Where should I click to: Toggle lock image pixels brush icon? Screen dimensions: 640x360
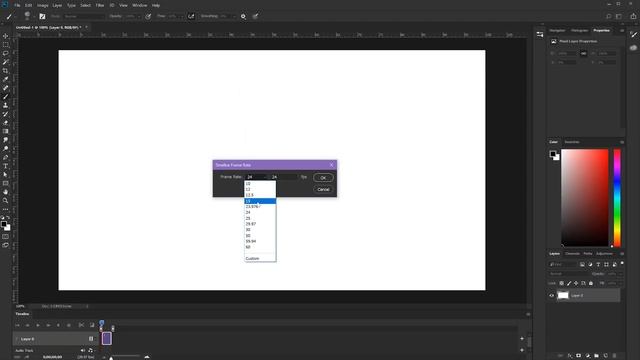pos(569,283)
